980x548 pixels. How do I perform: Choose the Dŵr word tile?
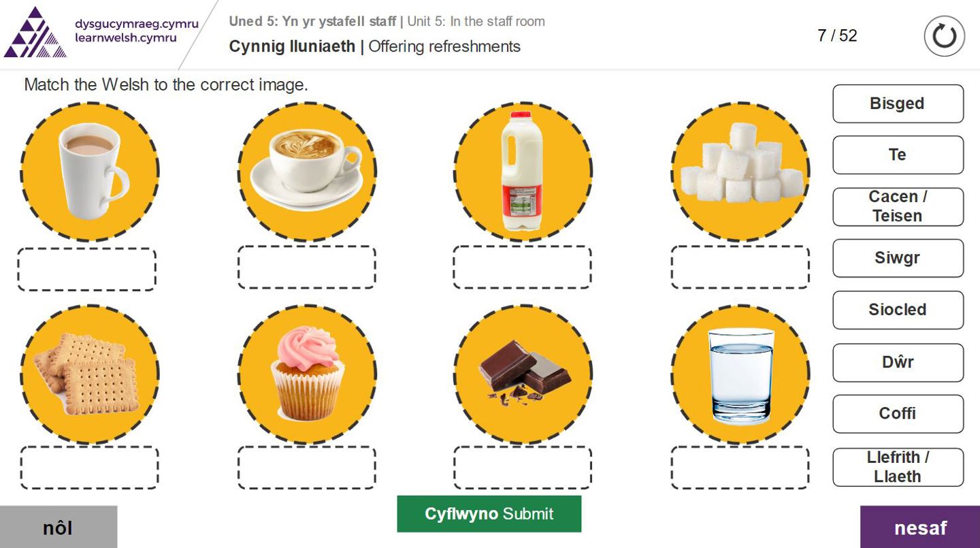point(898,362)
